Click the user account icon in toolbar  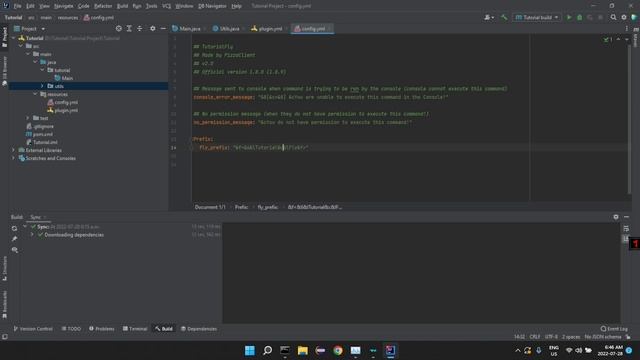coord(488,18)
